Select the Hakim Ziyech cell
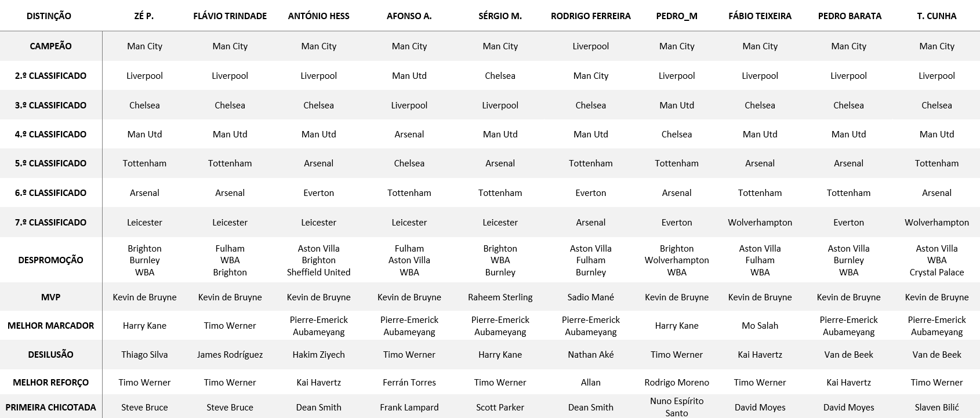 318,355
